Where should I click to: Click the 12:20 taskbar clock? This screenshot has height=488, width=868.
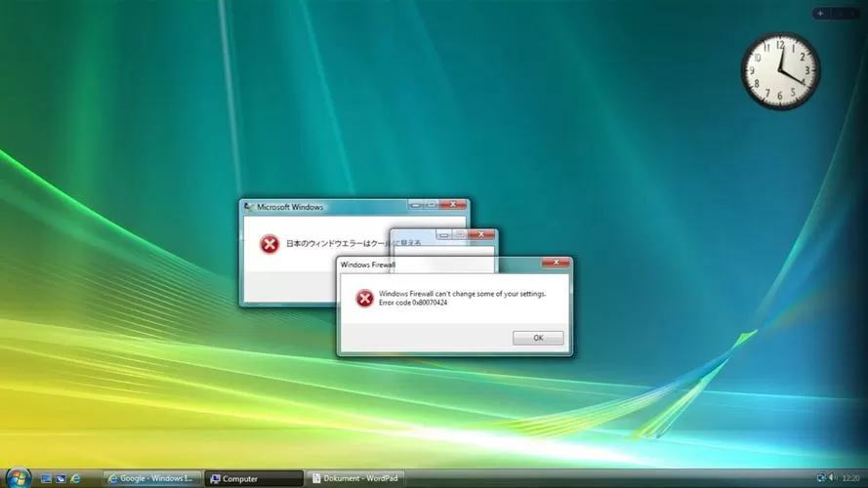pyautogui.click(x=850, y=478)
